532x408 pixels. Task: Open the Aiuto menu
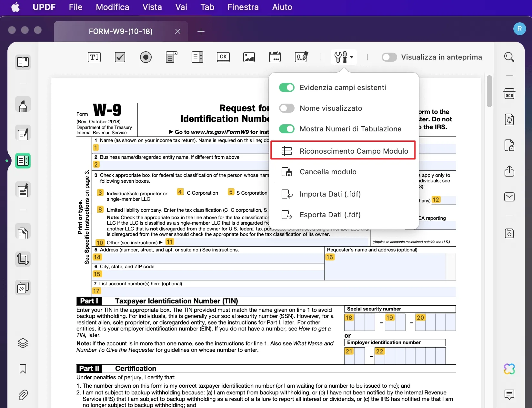[282, 7]
